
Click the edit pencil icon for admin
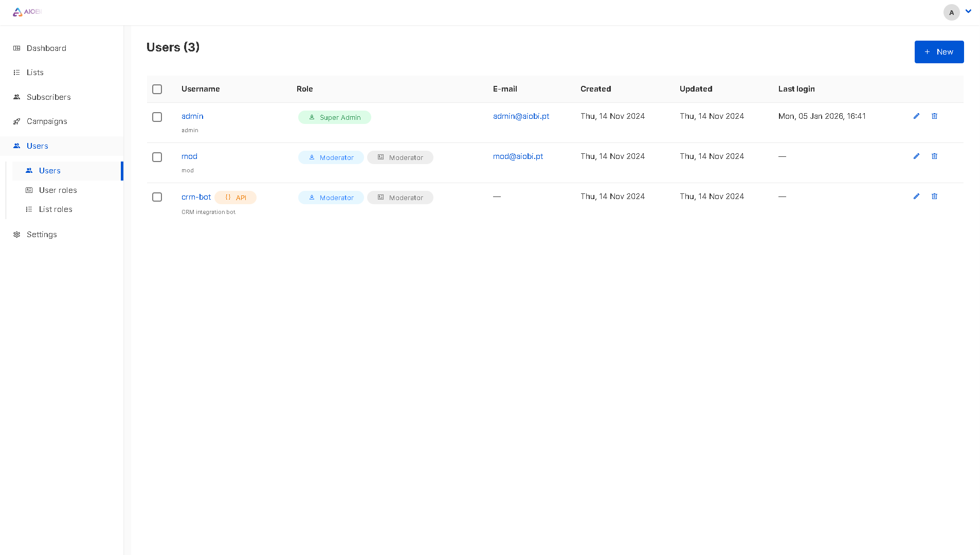pos(916,116)
